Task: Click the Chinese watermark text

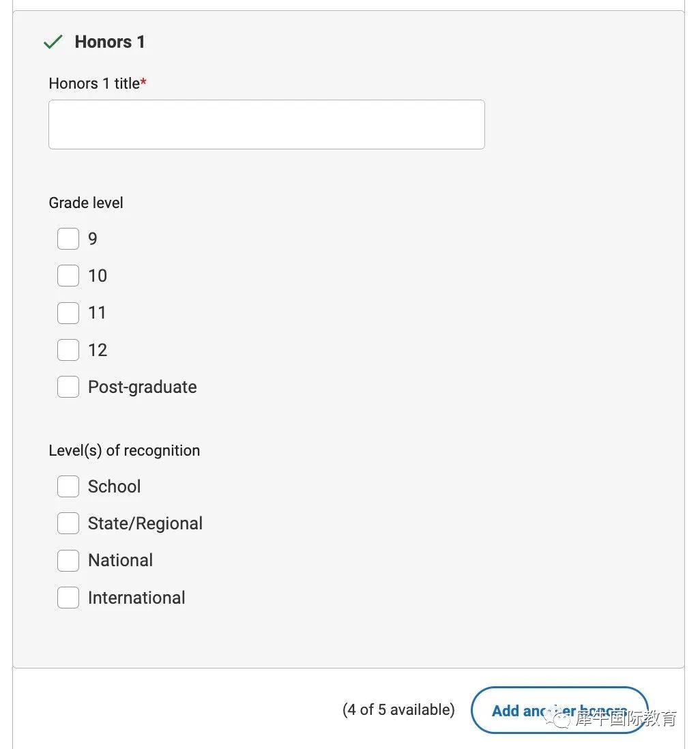Action: click(626, 718)
